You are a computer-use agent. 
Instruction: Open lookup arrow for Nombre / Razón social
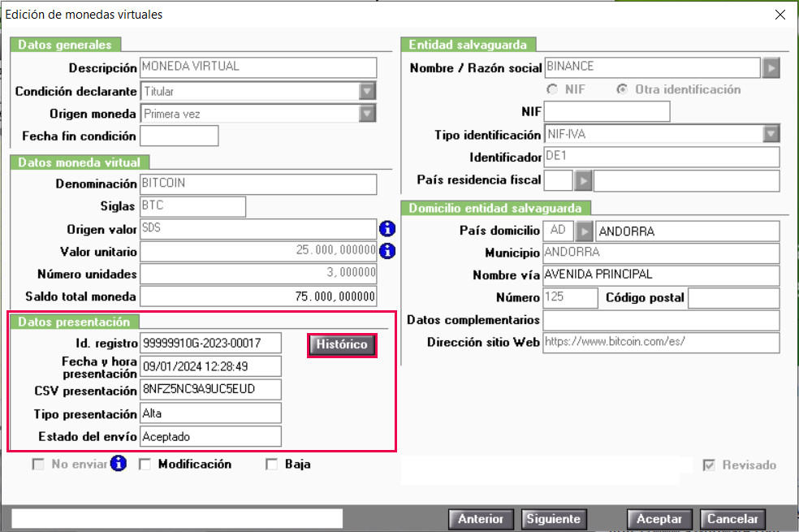pyautogui.click(x=771, y=67)
